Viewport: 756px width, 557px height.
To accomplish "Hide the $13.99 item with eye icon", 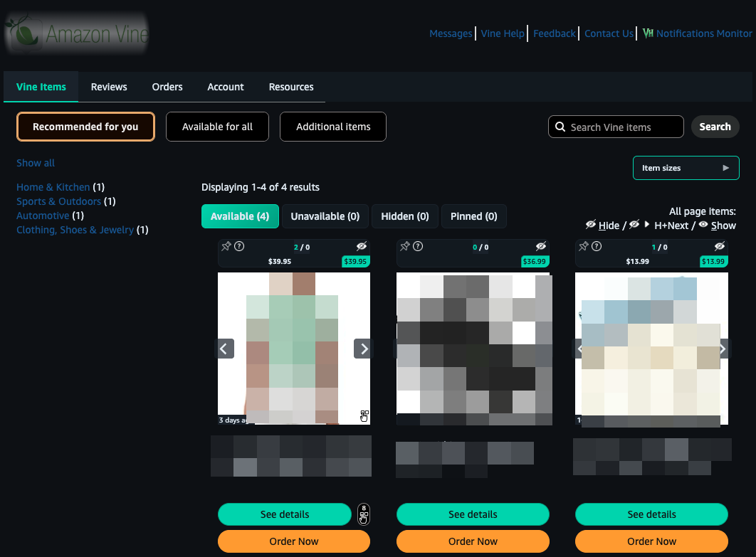I will (719, 246).
